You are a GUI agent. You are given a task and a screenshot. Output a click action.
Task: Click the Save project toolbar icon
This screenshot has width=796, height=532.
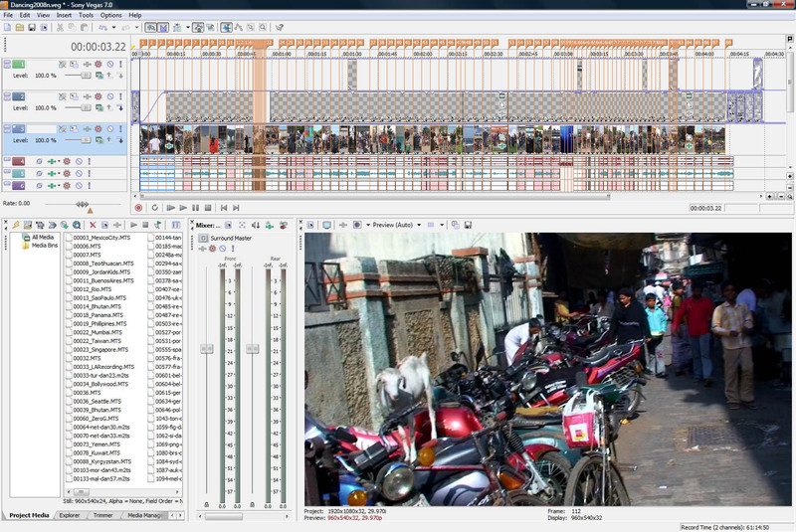(33, 27)
